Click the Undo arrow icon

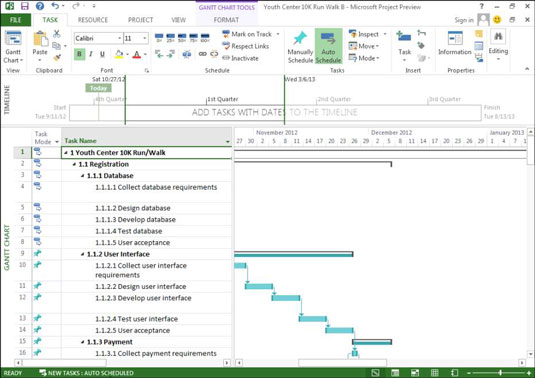click(x=55, y=6)
